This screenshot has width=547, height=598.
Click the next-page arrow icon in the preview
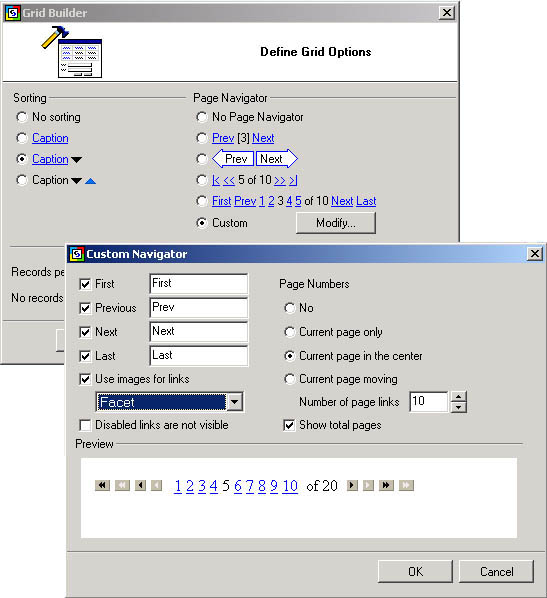tap(352, 485)
